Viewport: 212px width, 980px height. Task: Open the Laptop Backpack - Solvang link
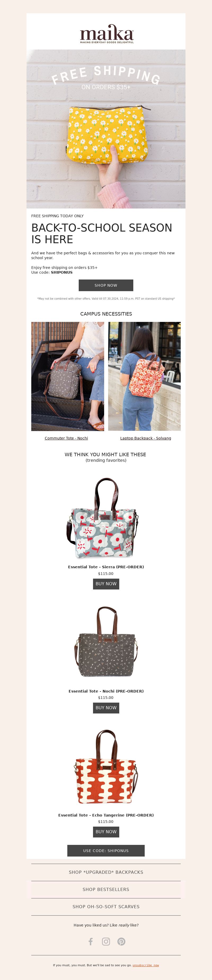tap(145, 438)
